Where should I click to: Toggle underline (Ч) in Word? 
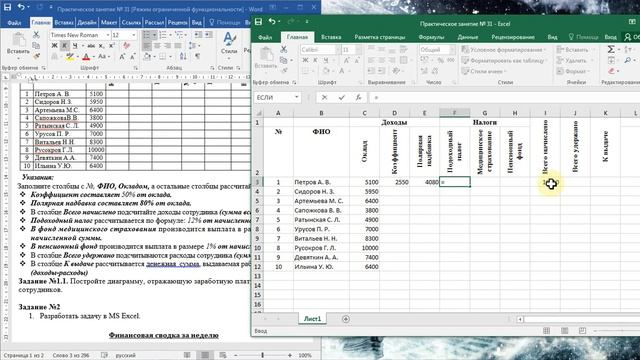[x=75, y=46]
